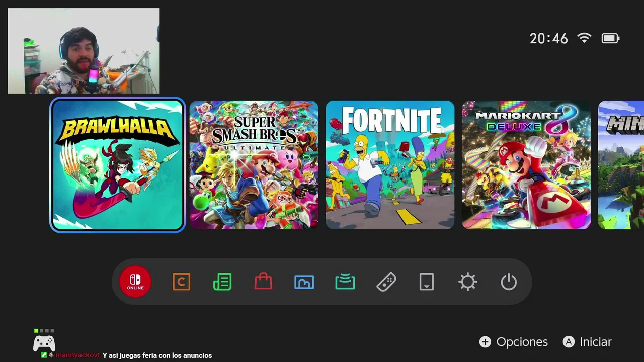
Task: Click the Wi-Fi signal icon
Action: pos(584,38)
